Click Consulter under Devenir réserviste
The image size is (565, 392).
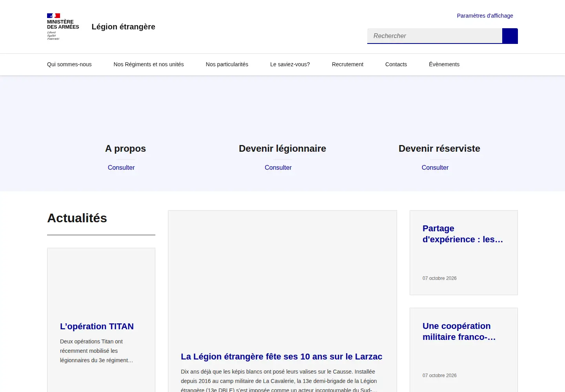pos(435,167)
